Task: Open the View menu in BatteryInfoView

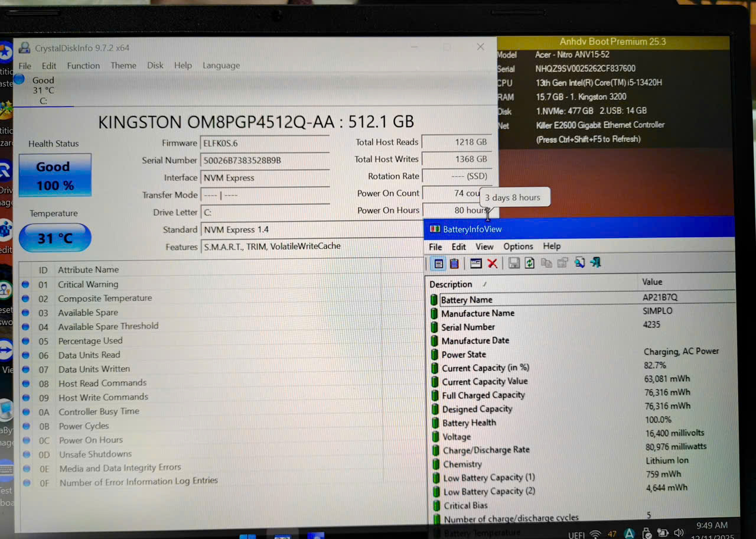Action: 484,246
